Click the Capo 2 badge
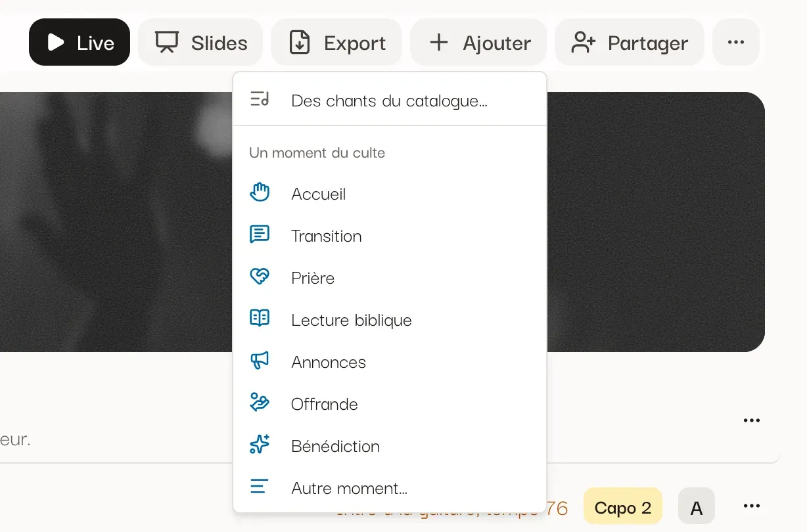The height and width of the screenshot is (532, 807). [x=622, y=506]
